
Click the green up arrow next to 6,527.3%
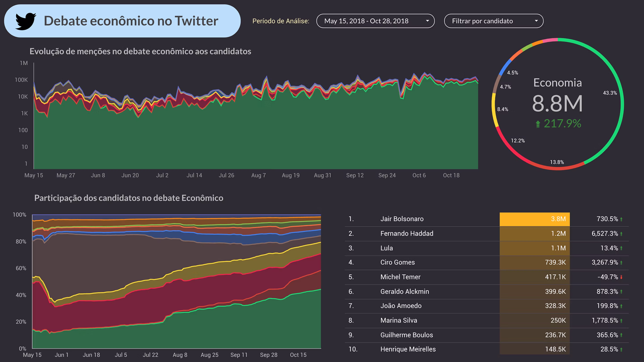click(621, 234)
